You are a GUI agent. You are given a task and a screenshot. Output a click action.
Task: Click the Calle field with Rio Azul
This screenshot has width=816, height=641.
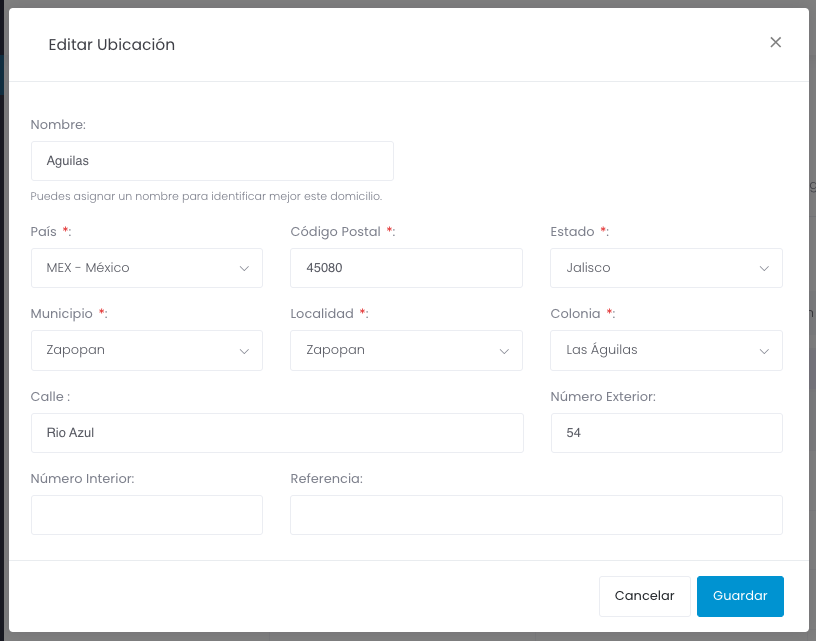pyautogui.click(x=277, y=433)
